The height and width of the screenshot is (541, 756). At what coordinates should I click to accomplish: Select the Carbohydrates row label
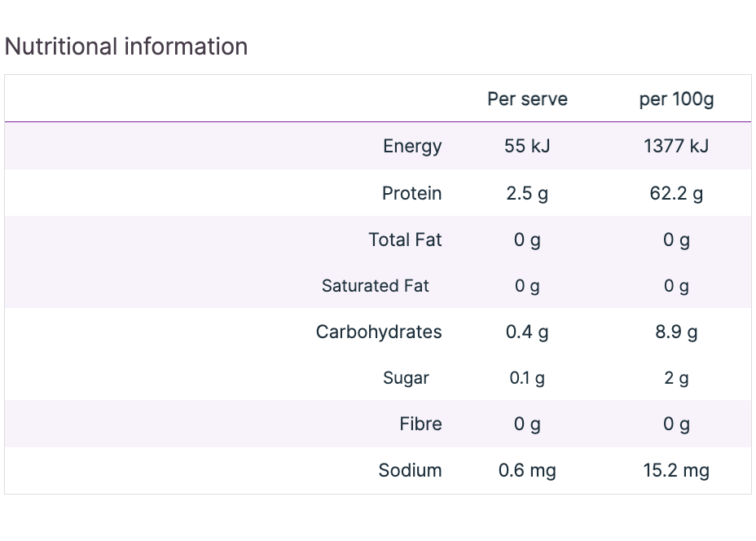(x=379, y=332)
